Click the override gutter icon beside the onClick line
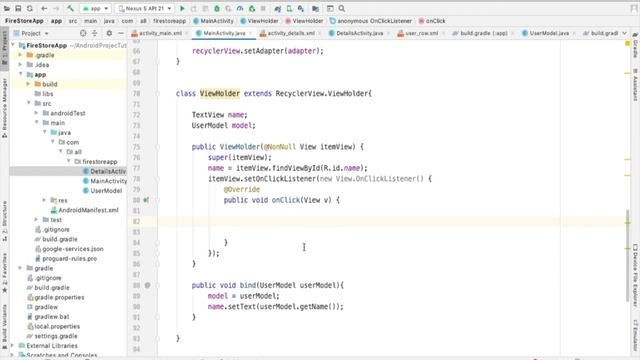The width and height of the screenshot is (640, 360). coord(146,200)
